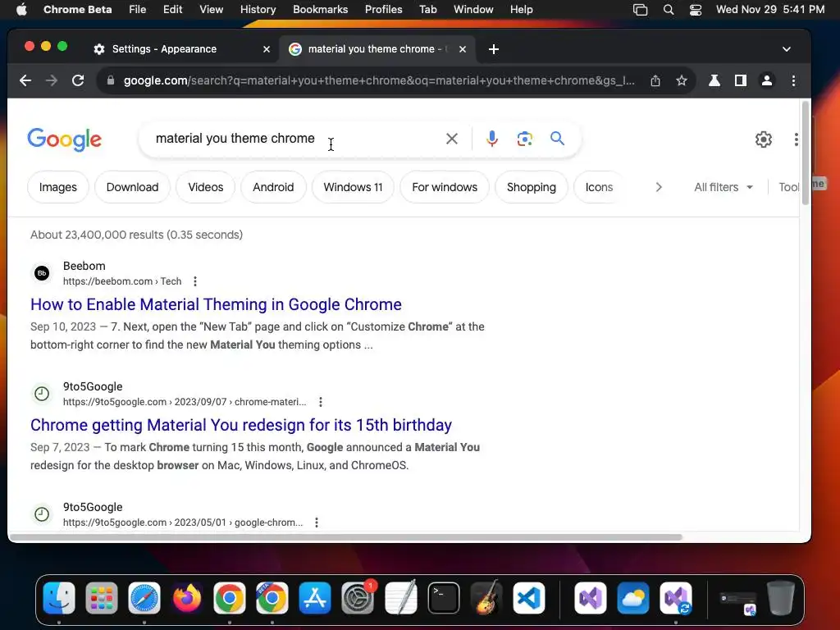Select the Android filter chip
Screen dimensions: 840x630
[273, 187]
